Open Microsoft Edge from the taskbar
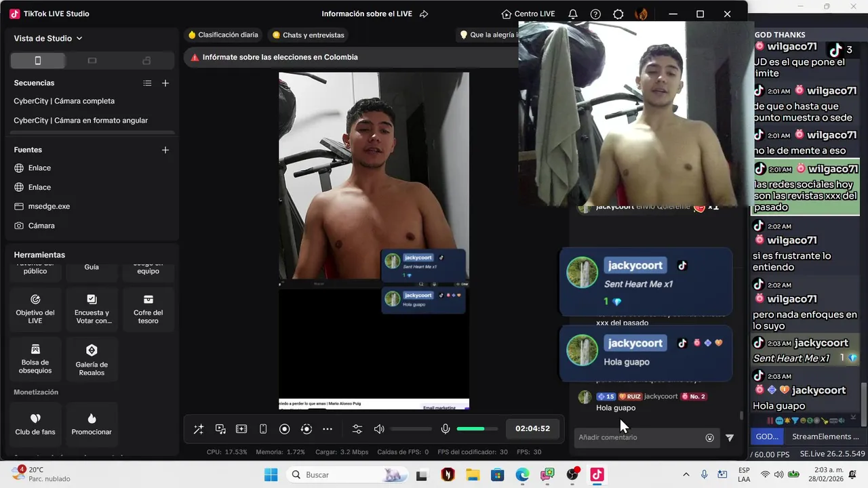This screenshot has height=488, width=868. (522, 475)
